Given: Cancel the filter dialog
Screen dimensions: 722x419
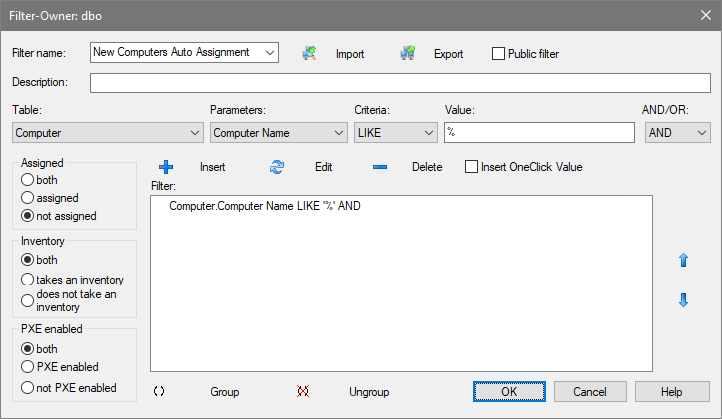Looking at the screenshot, I should click(x=590, y=391).
